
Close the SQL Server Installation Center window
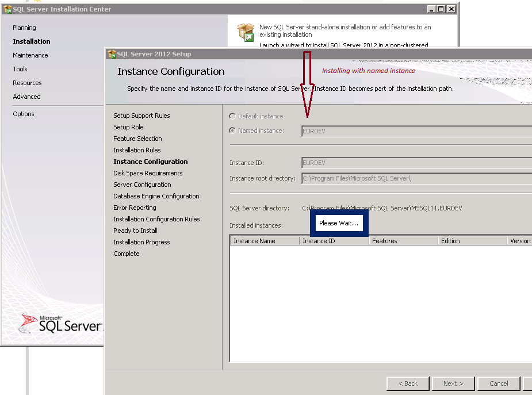pos(451,9)
